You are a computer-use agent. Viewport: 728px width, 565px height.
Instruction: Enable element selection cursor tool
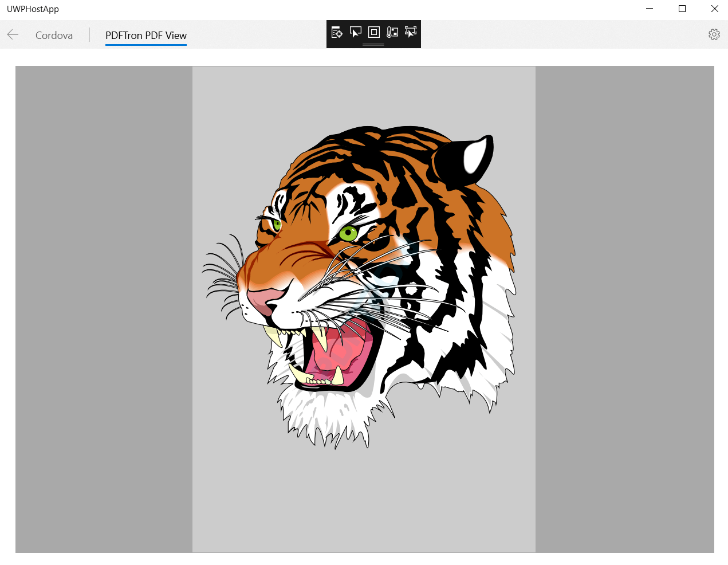pyautogui.click(x=356, y=32)
